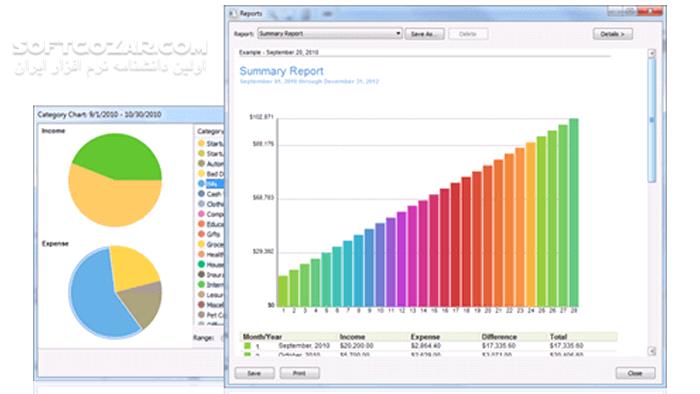Click the report scrollbar up arrow
The height and width of the screenshot is (394, 700).
tap(652, 53)
